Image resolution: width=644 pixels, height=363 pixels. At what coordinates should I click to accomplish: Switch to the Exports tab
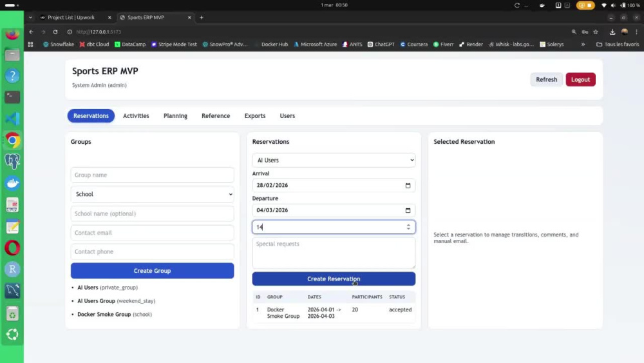coord(255,116)
